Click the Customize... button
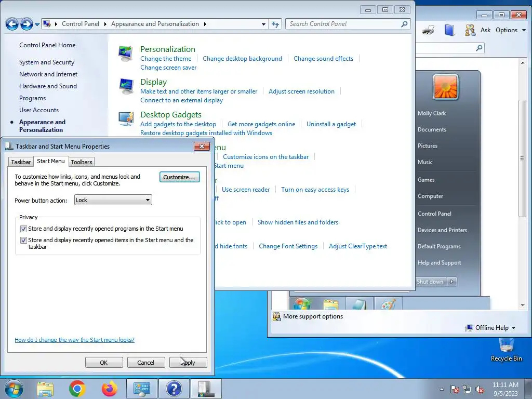This screenshot has height=399, width=532. coord(179,177)
